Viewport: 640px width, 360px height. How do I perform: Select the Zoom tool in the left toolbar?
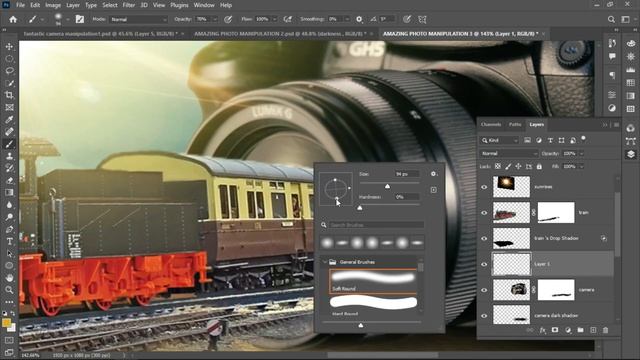pyautogui.click(x=9, y=290)
